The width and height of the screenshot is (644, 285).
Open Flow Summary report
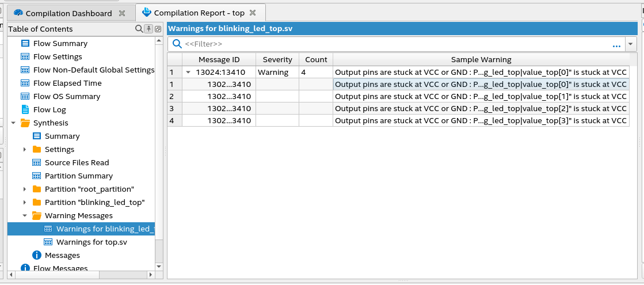(x=60, y=43)
